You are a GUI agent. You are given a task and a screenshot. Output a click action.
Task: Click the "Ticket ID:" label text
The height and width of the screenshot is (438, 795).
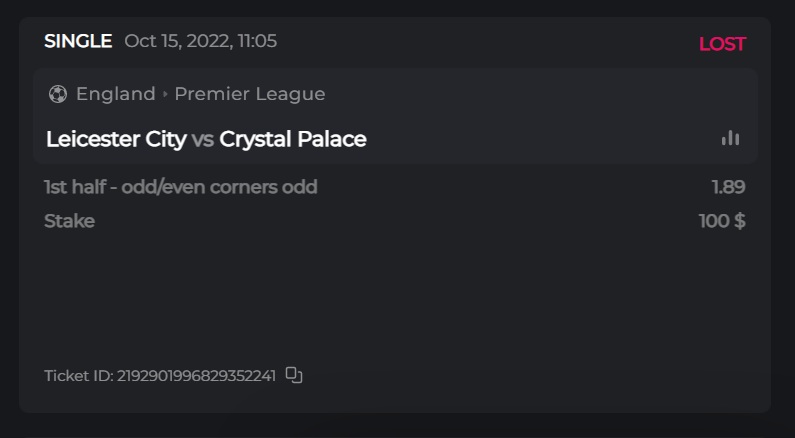point(79,376)
